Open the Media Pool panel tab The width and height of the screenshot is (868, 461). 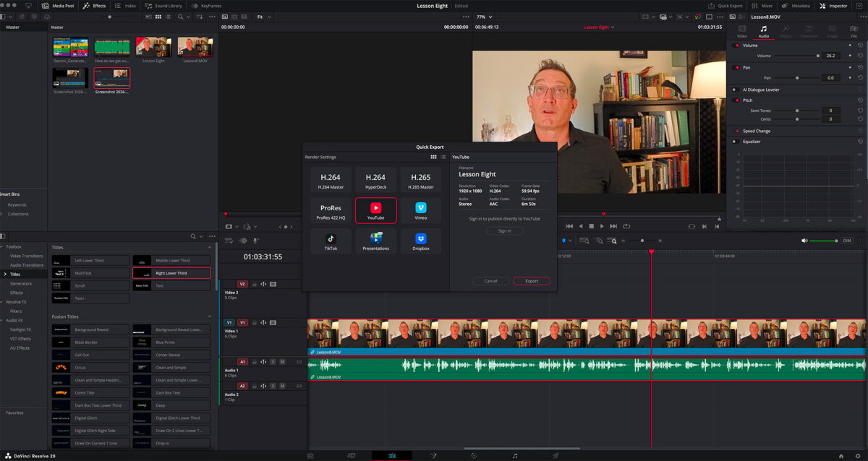click(57, 5)
